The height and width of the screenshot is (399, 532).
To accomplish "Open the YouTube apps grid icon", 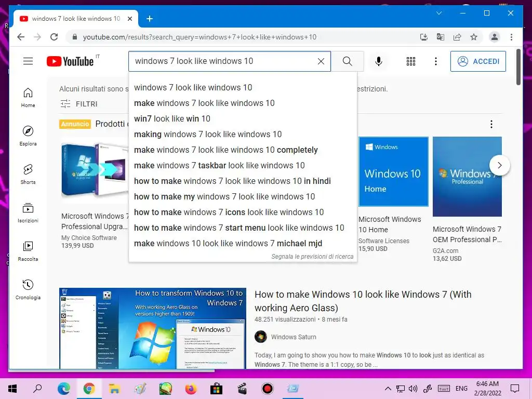I will pos(411,61).
